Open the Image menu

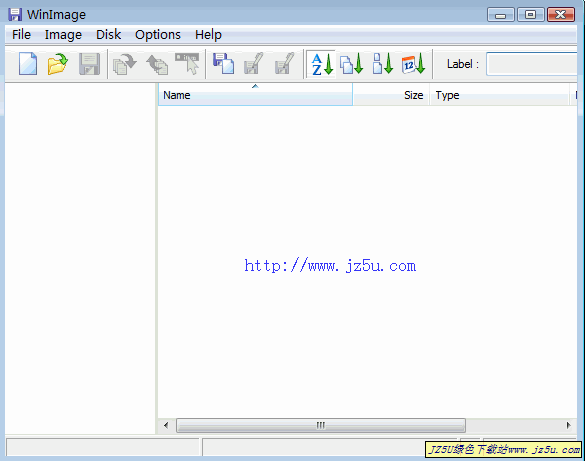[x=63, y=35]
